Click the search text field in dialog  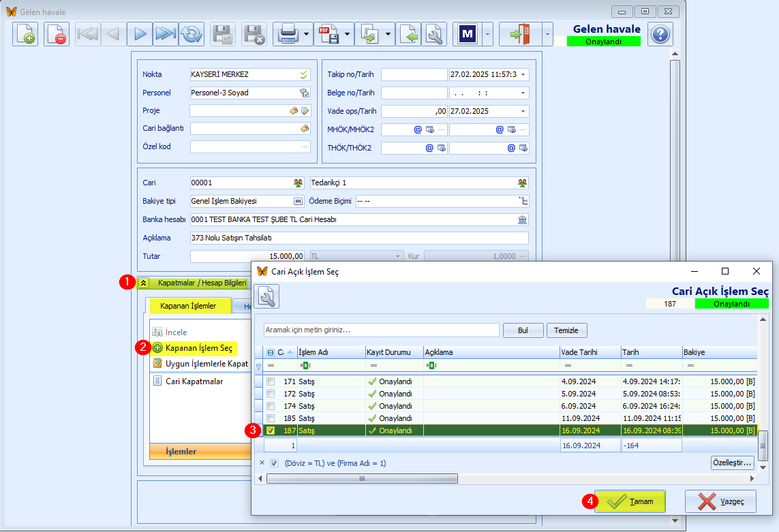pos(381,330)
